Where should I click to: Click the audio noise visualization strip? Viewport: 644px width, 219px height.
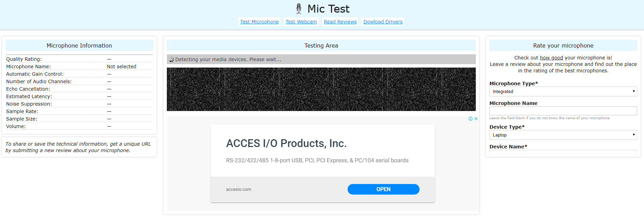tap(321, 89)
